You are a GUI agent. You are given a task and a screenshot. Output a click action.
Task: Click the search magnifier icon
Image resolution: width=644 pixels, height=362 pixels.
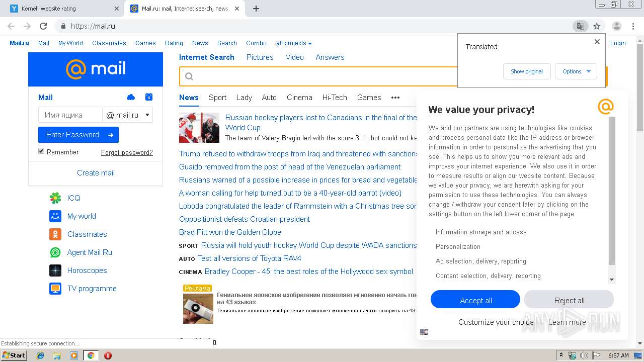tap(189, 76)
